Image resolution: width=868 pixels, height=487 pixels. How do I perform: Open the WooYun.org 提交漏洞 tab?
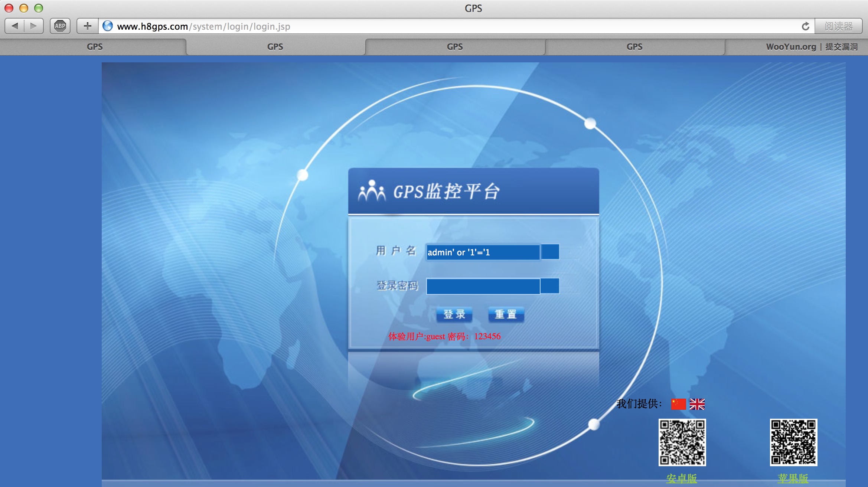pyautogui.click(x=797, y=47)
